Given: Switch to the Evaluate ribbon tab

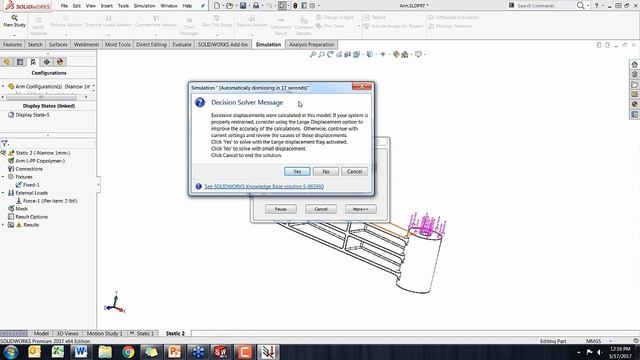Looking at the screenshot, I should pos(182,44).
